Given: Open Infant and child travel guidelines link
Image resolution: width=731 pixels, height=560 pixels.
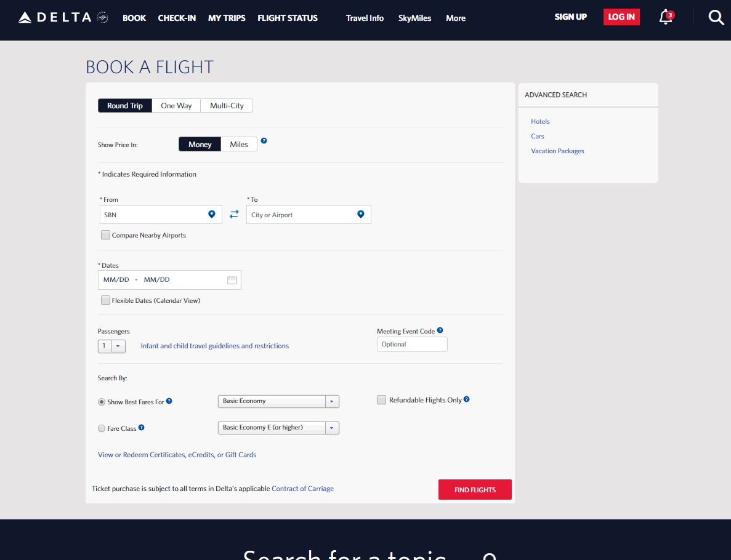Looking at the screenshot, I should point(215,346).
